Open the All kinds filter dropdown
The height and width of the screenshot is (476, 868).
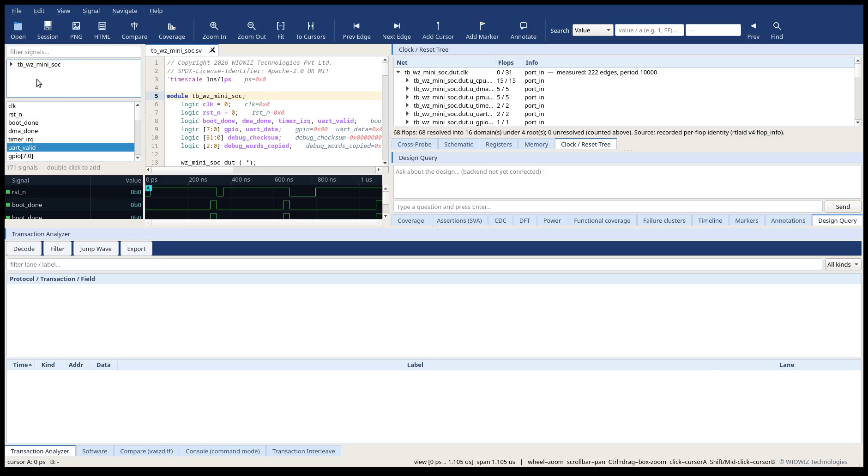tap(843, 264)
